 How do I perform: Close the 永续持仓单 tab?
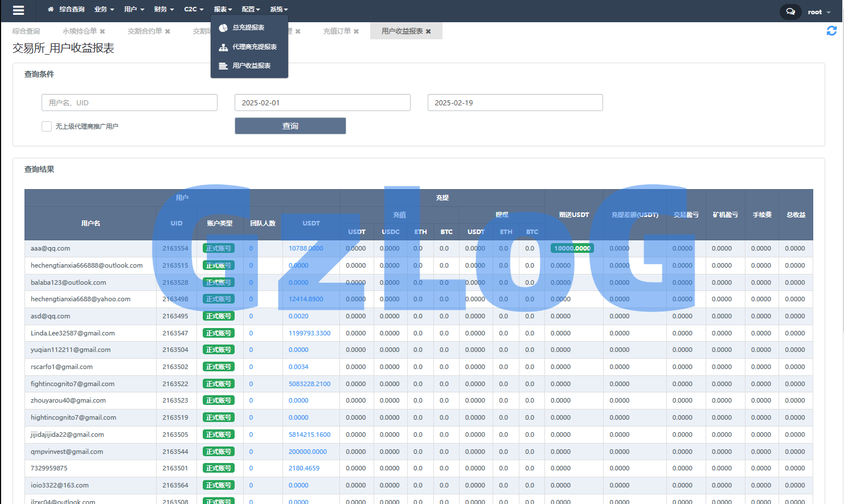tap(103, 31)
